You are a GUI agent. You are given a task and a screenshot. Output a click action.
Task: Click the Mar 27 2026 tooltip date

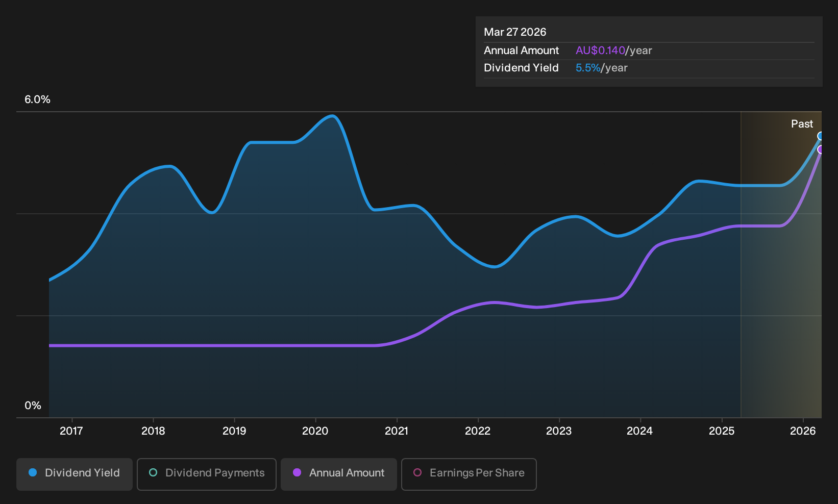click(515, 32)
